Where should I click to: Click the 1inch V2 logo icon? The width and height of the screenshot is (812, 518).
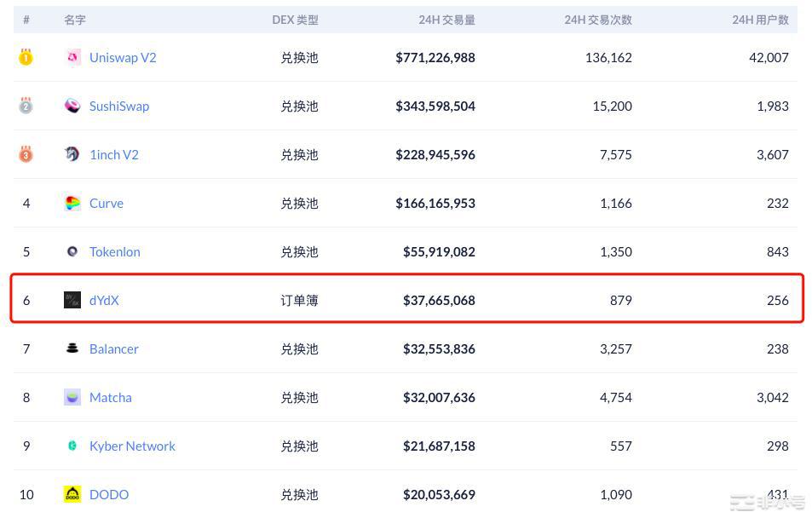(x=72, y=154)
